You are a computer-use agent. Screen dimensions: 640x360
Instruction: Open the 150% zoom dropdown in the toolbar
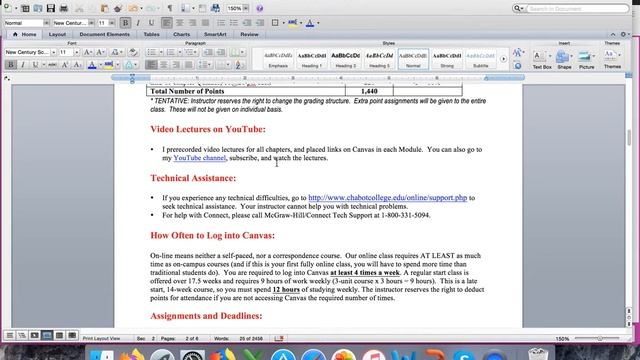(246, 8)
